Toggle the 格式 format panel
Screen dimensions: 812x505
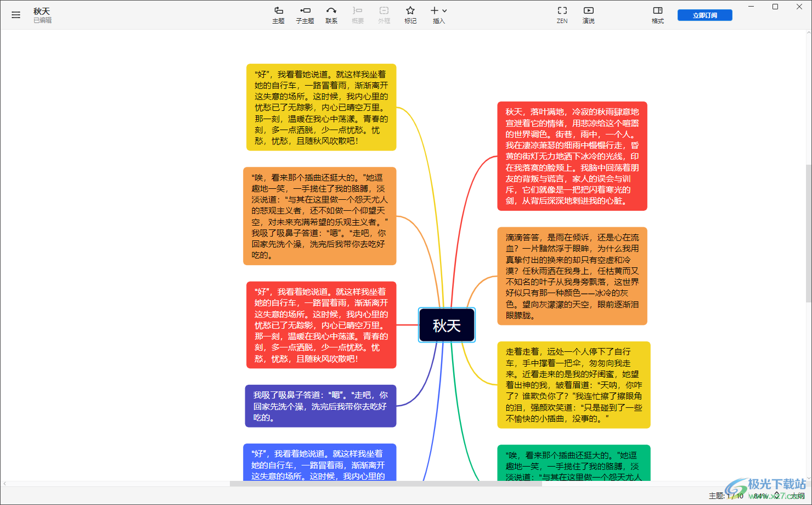[x=658, y=15]
